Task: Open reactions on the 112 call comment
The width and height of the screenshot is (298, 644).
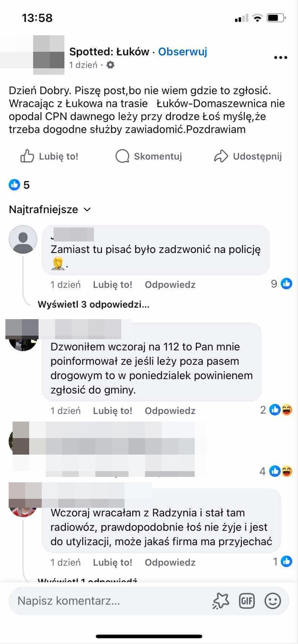Action: point(276,410)
